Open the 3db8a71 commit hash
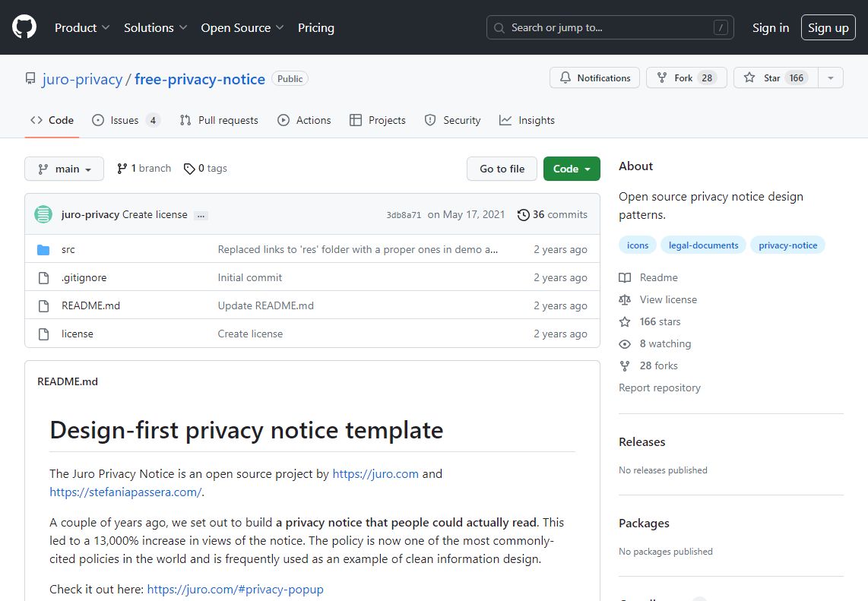The image size is (868, 601). click(x=404, y=215)
